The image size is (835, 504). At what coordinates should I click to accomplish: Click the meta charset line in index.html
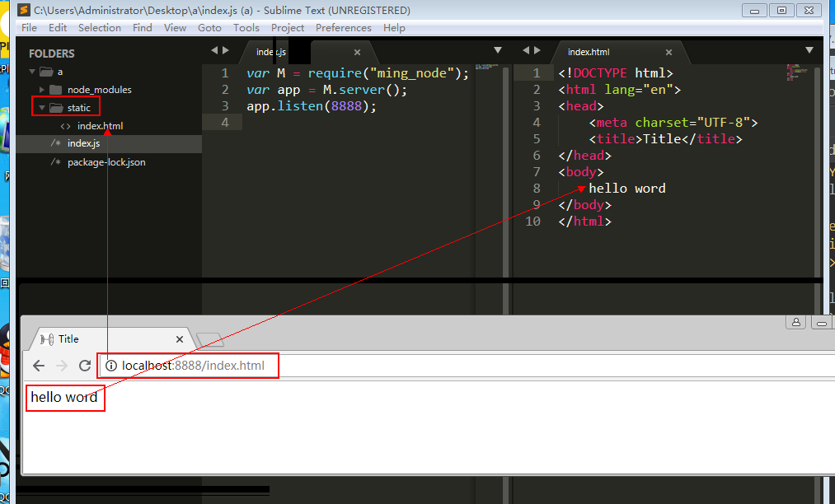pyautogui.click(x=673, y=123)
